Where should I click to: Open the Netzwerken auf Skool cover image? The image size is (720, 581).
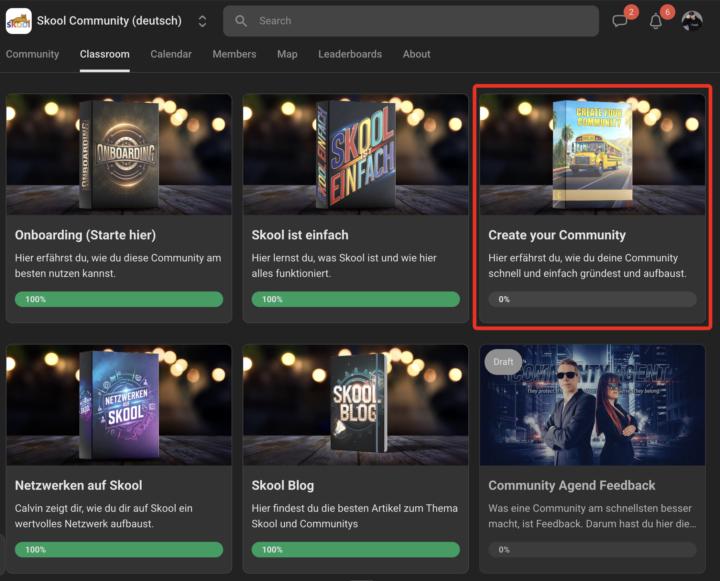pyautogui.click(x=119, y=405)
